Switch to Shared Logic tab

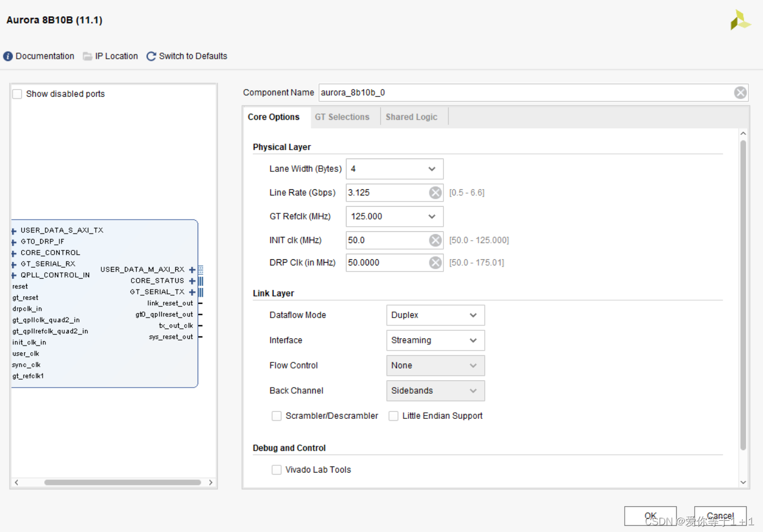point(411,117)
